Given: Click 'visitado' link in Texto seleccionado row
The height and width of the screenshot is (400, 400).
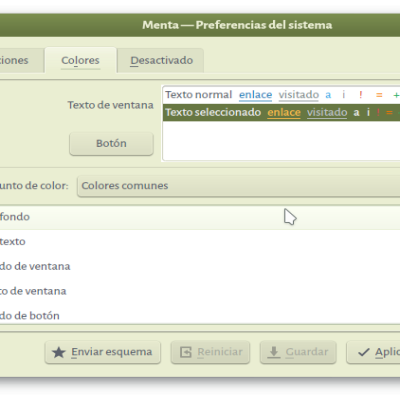Looking at the screenshot, I should (327, 113).
